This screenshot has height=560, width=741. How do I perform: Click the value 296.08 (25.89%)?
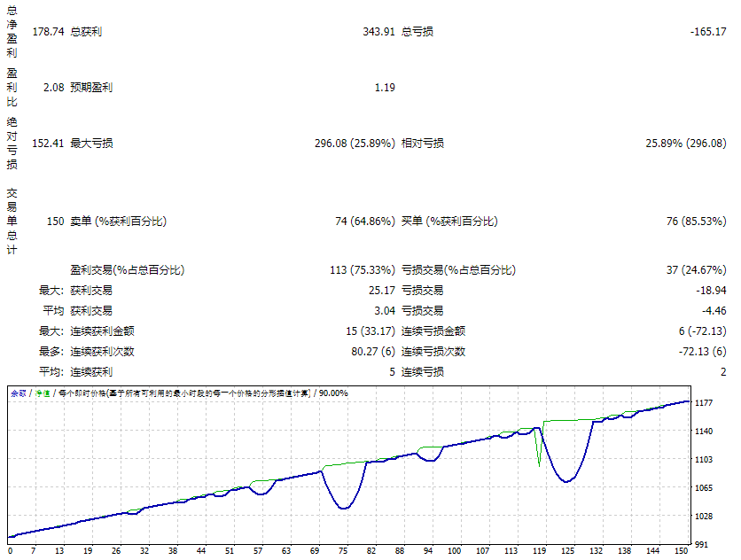click(x=355, y=144)
